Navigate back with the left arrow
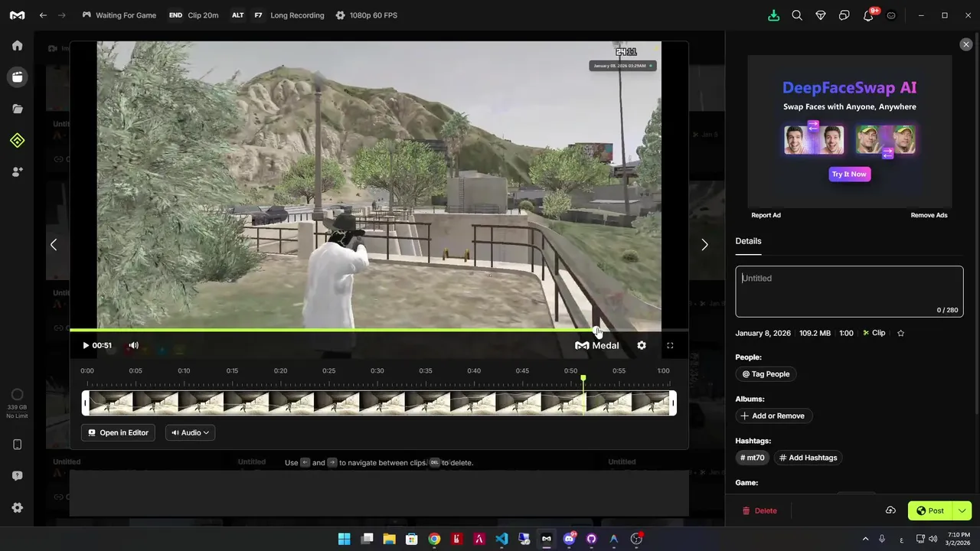Screen dimensions: 980x551 43,15
